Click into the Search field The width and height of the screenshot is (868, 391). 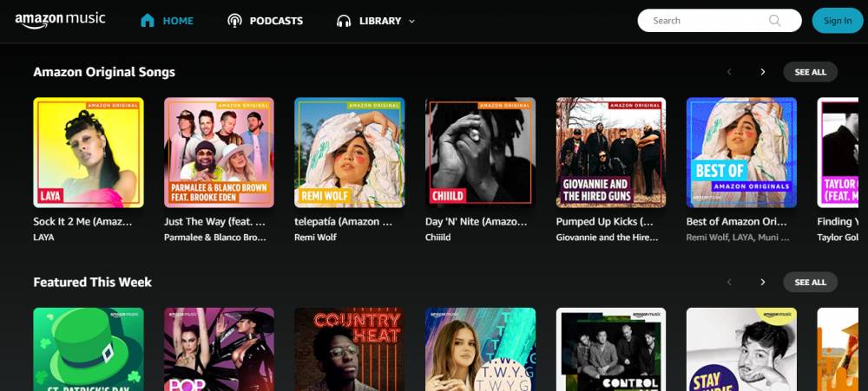point(719,21)
